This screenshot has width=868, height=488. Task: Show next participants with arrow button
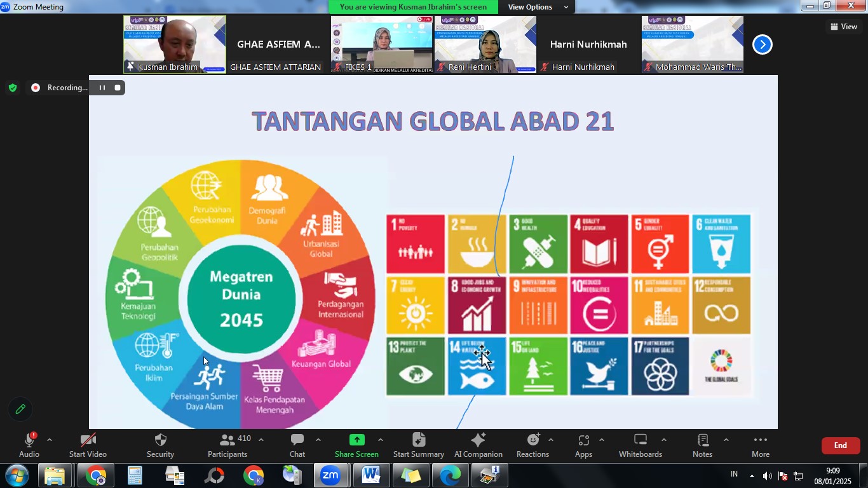(762, 44)
